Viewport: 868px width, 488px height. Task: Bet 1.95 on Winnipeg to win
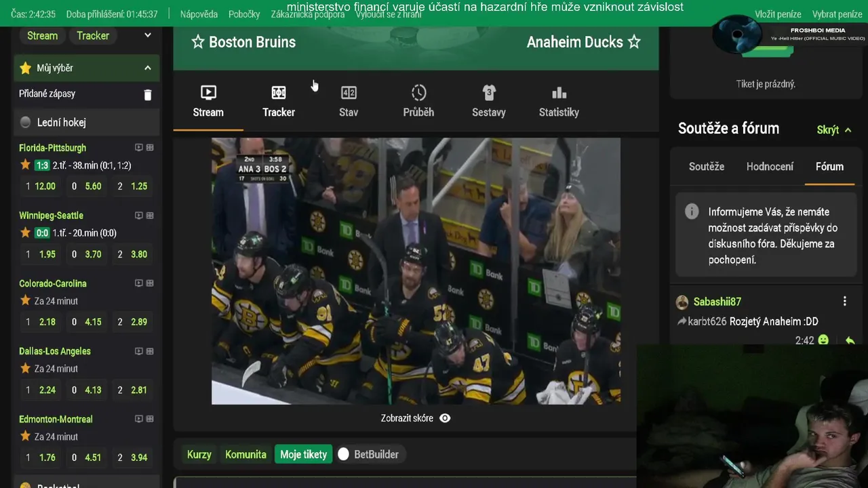[39, 254]
